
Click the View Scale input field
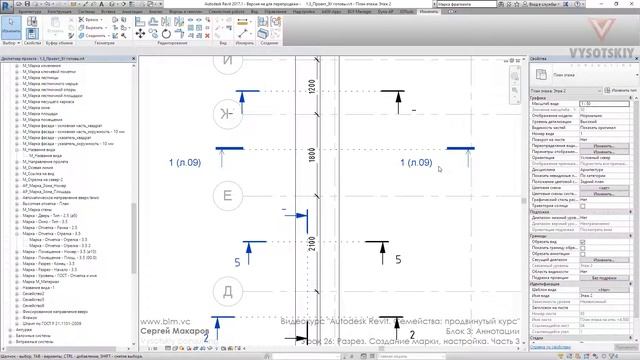pyautogui.click(x=604, y=104)
